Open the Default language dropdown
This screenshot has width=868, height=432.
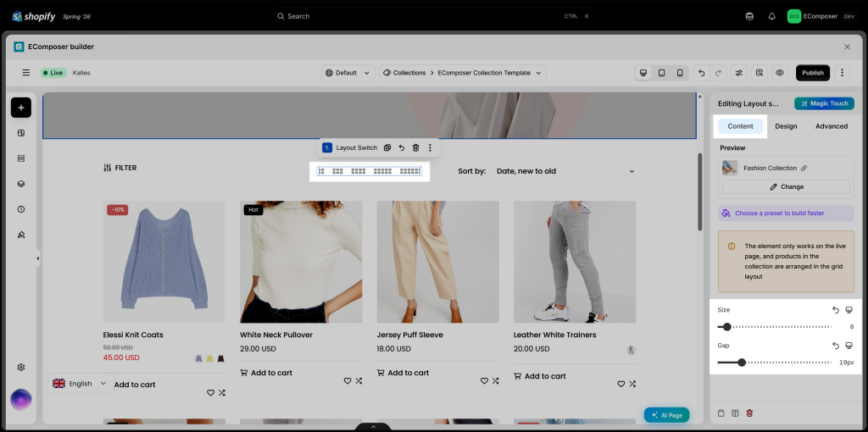coord(348,73)
